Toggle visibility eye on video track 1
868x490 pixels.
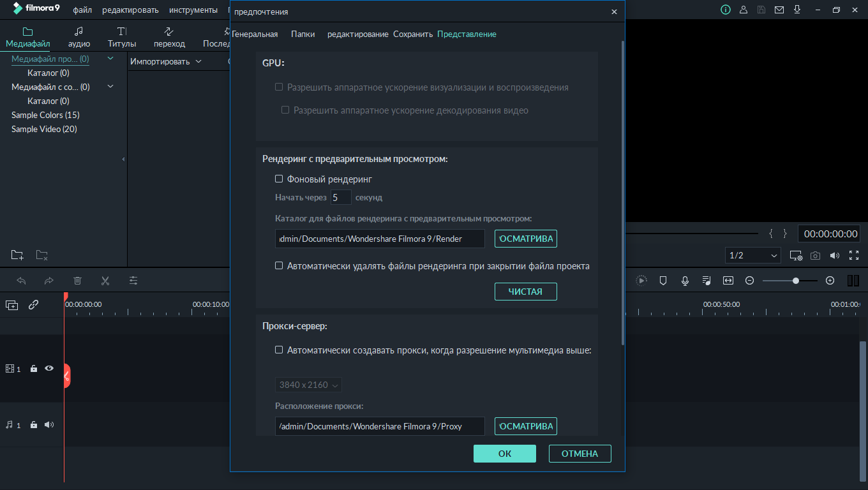[x=49, y=369]
